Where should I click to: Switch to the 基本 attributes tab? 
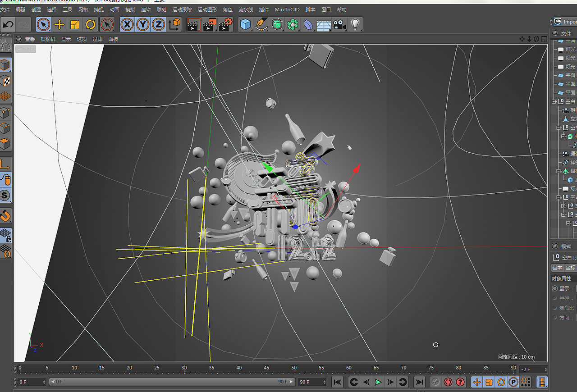point(557,268)
